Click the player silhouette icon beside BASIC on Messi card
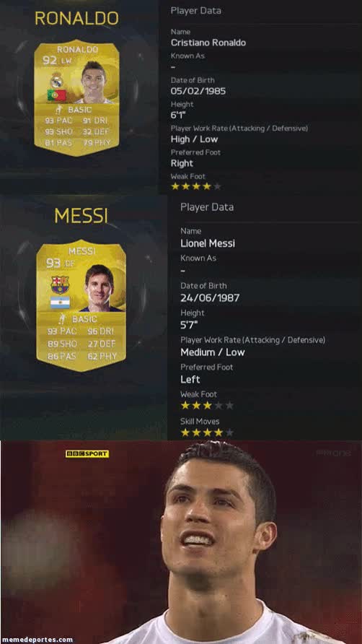The width and height of the screenshot is (362, 644). (x=63, y=318)
